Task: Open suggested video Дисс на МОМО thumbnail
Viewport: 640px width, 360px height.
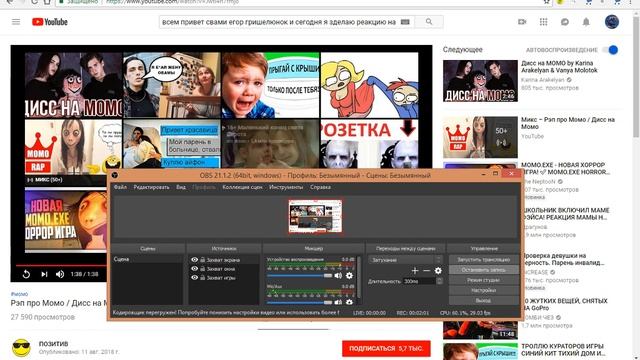Action: 480,81
